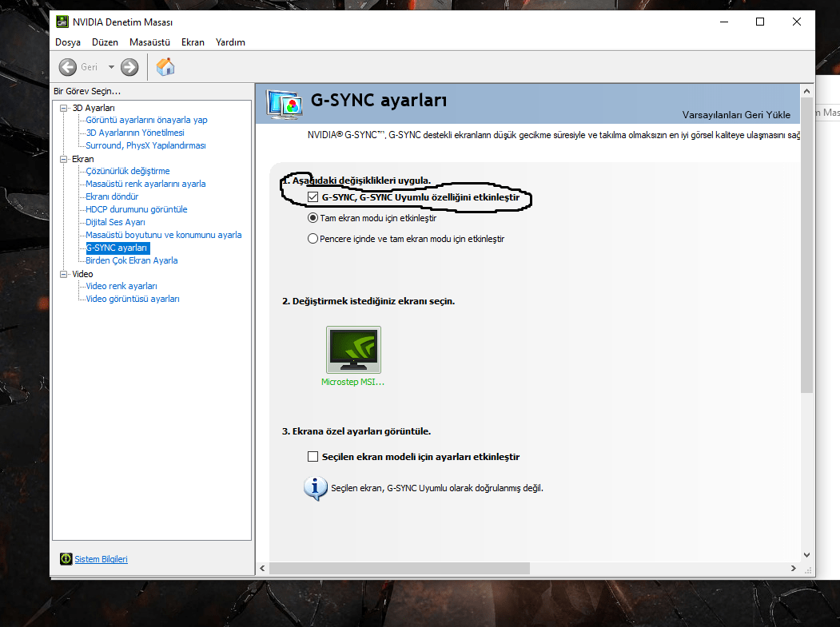Viewport: 840px width, 627px height.
Task: Click the info bubble icon
Action: [x=316, y=488]
